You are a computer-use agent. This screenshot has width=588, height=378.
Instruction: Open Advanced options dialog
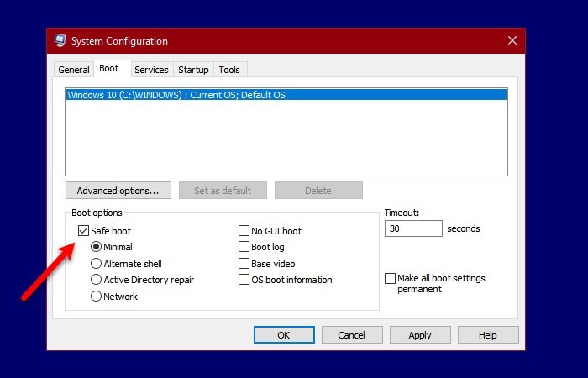118,191
